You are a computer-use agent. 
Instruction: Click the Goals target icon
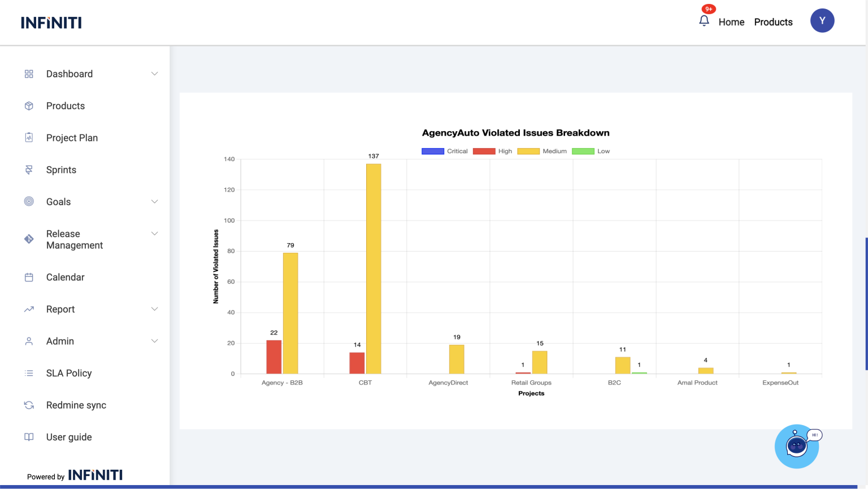[29, 202]
